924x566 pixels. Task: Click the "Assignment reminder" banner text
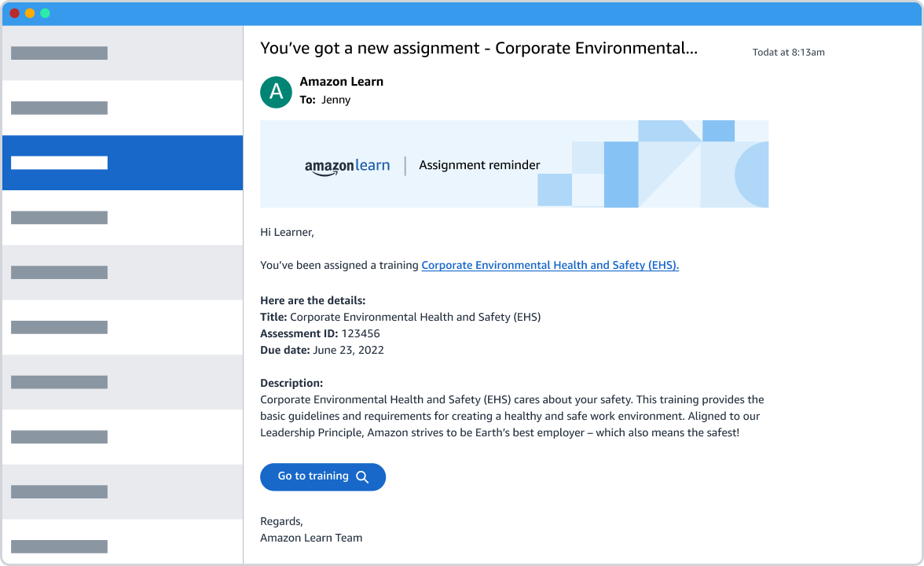click(479, 165)
